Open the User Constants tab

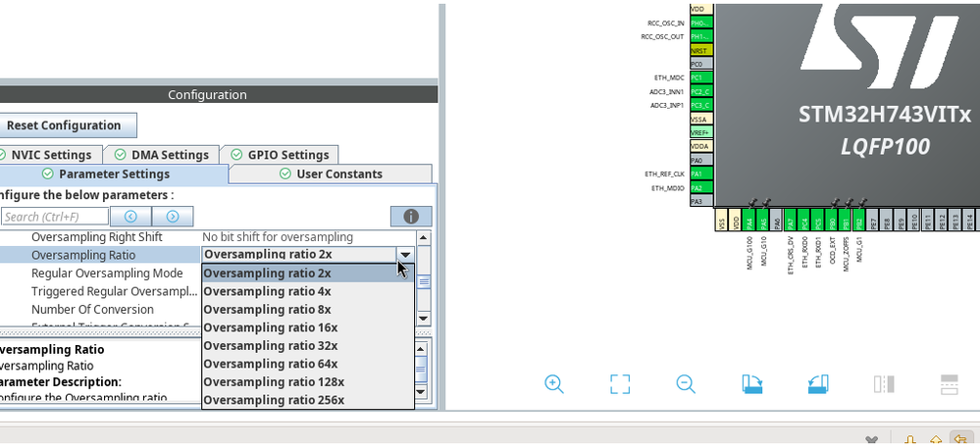(x=331, y=174)
